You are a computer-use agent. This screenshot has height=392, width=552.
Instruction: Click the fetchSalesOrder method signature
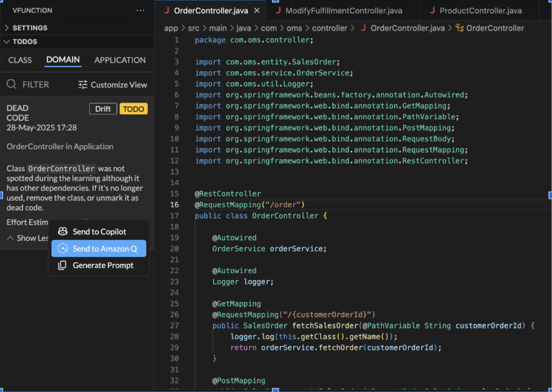coord(374,326)
